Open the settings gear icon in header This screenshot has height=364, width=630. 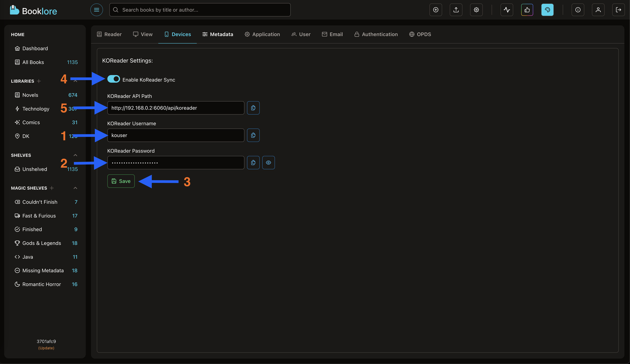point(476,10)
